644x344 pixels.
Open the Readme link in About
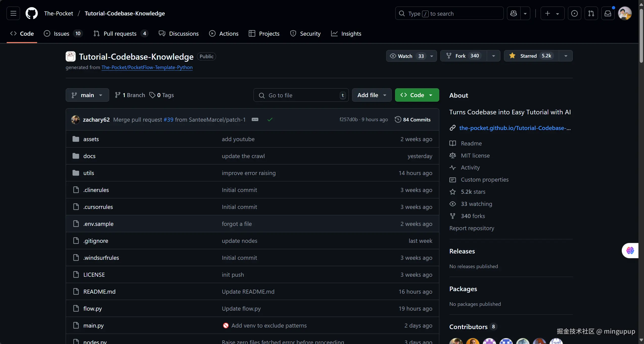point(471,143)
